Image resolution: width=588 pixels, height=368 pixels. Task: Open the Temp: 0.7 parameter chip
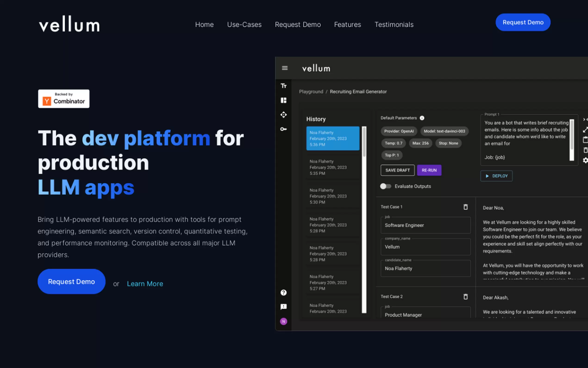click(x=393, y=143)
